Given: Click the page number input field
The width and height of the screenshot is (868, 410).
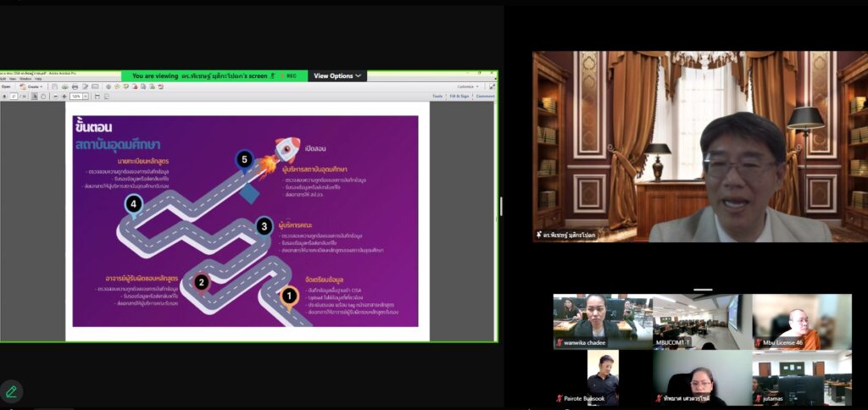Looking at the screenshot, I should [14, 97].
